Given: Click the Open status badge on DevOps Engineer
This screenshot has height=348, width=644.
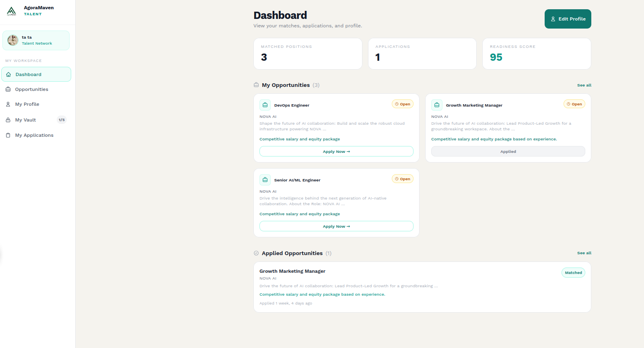Looking at the screenshot, I should coord(403,104).
